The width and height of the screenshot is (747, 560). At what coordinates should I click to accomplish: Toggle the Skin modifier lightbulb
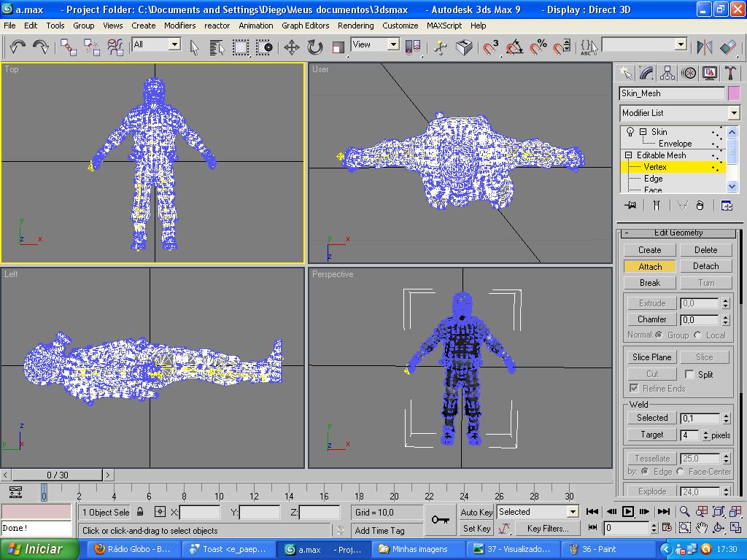point(630,132)
